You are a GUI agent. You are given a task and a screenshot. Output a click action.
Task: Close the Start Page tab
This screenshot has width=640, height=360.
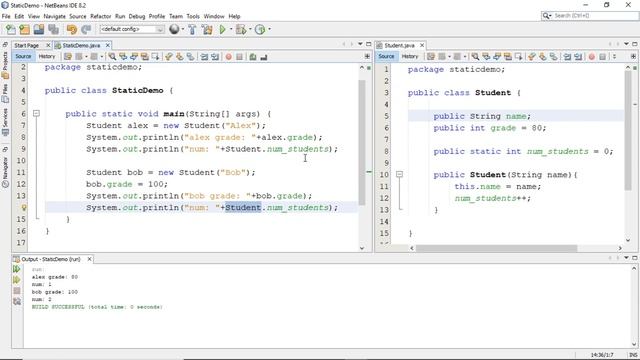pos(48,45)
